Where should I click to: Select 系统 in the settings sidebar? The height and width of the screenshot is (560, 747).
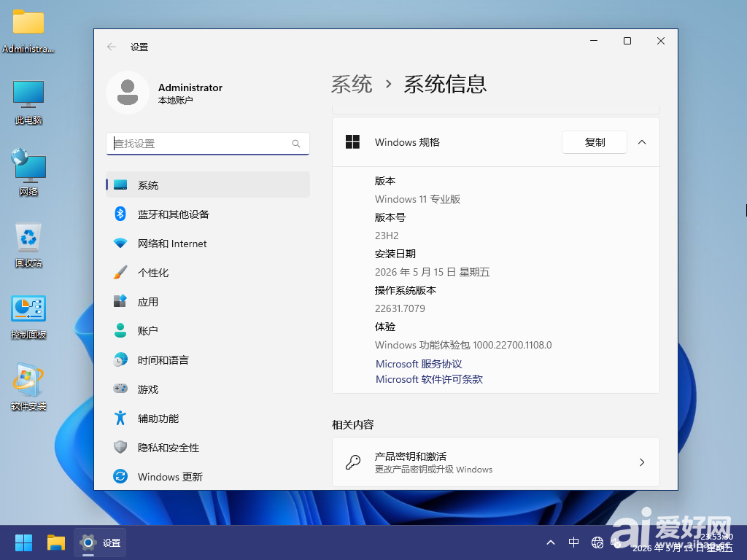tap(208, 184)
